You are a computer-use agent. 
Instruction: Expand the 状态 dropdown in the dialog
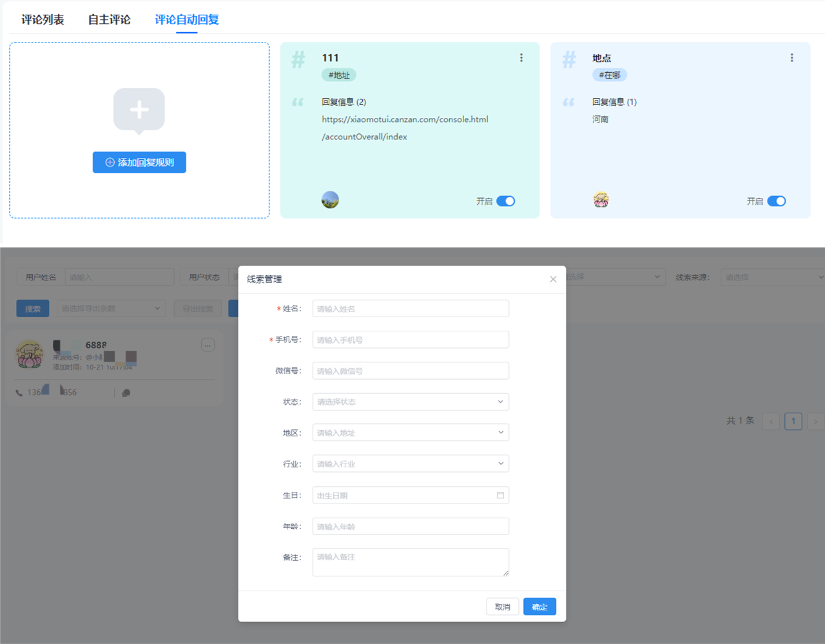[x=411, y=402]
